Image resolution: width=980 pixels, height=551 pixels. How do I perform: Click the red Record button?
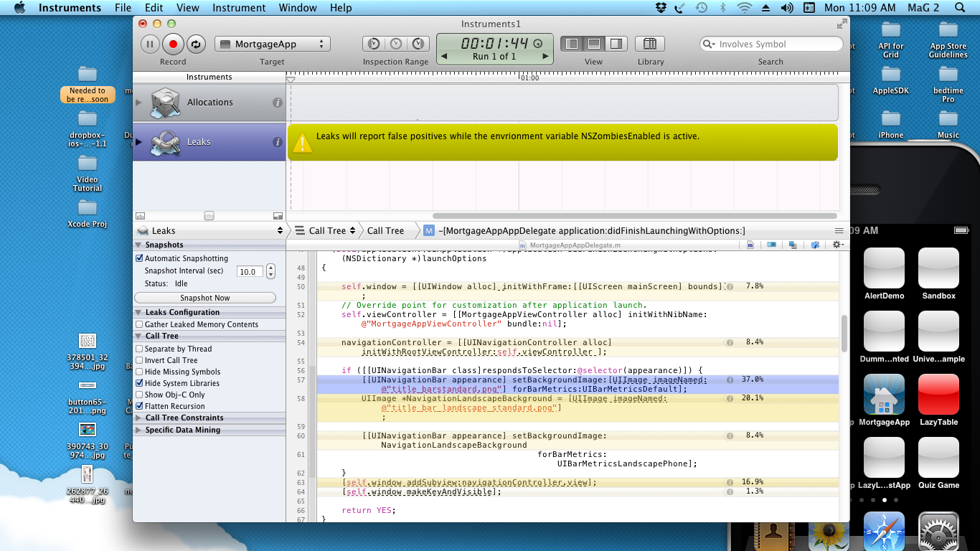pyautogui.click(x=173, y=44)
